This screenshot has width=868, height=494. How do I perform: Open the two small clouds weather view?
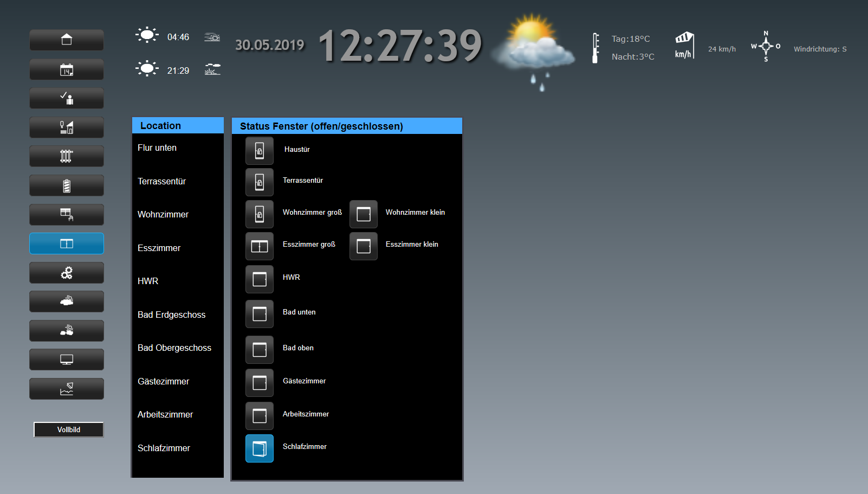tap(67, 331)
